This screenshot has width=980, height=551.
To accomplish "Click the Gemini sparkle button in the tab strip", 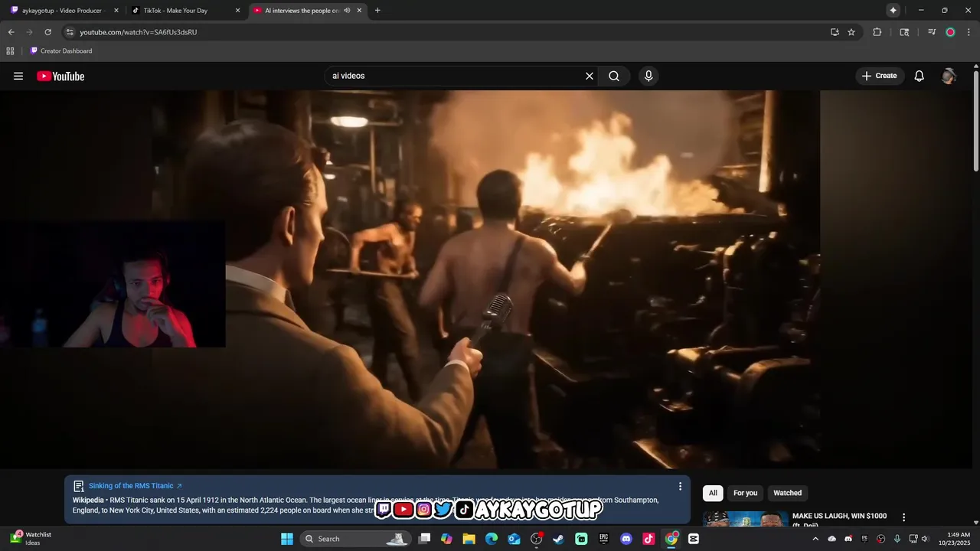I will tap(893, 10).
